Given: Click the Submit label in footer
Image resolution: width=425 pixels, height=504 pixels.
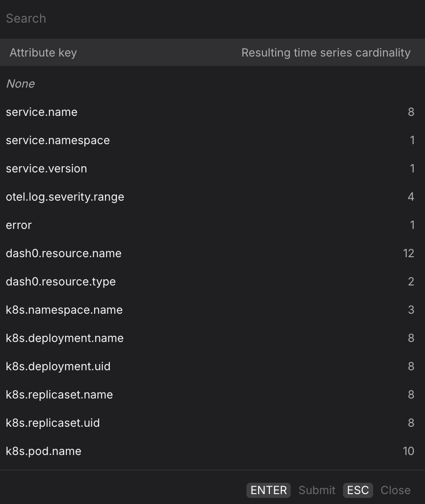Looking at the screenshot, I should click(317, 490).
